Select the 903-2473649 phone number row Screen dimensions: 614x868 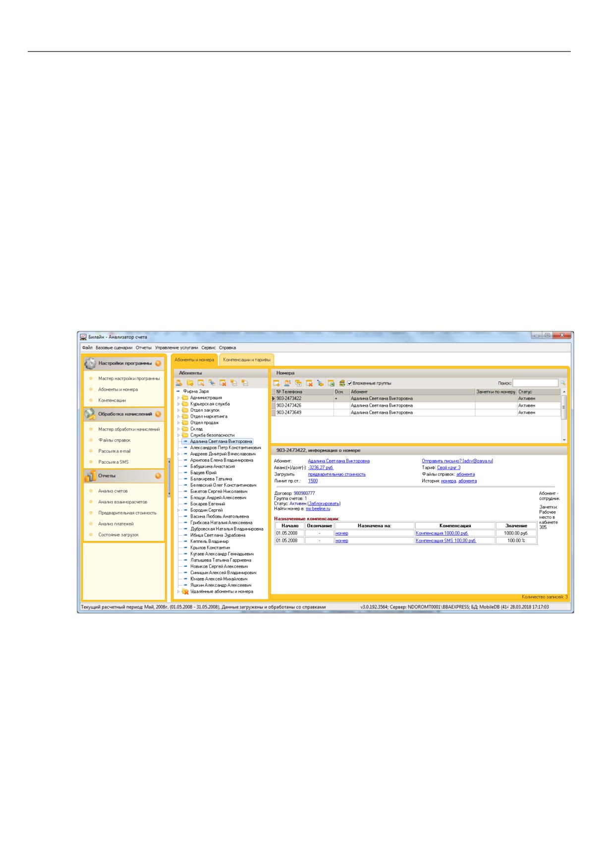coord(415,413)
